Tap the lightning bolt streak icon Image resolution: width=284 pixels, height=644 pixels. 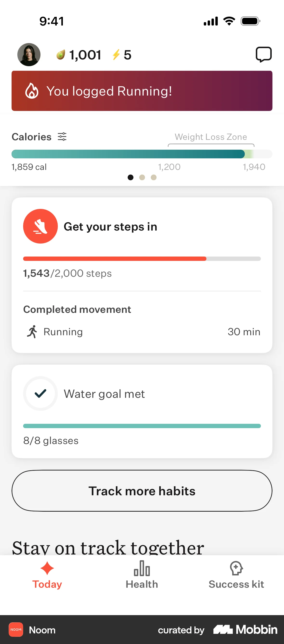pos(116,54)
